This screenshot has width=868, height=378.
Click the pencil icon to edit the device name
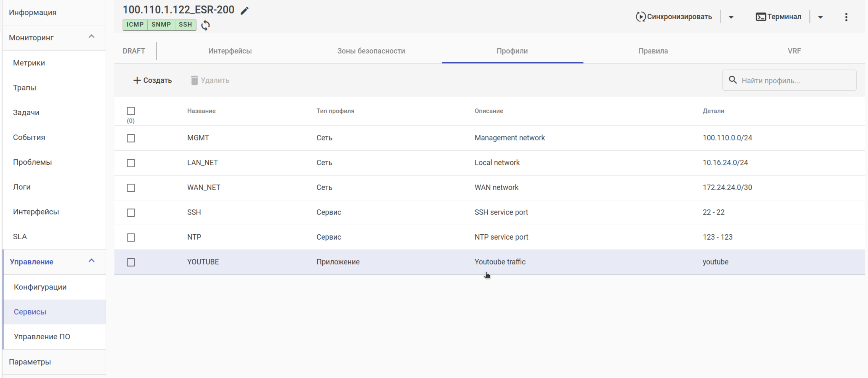[245, 10]
